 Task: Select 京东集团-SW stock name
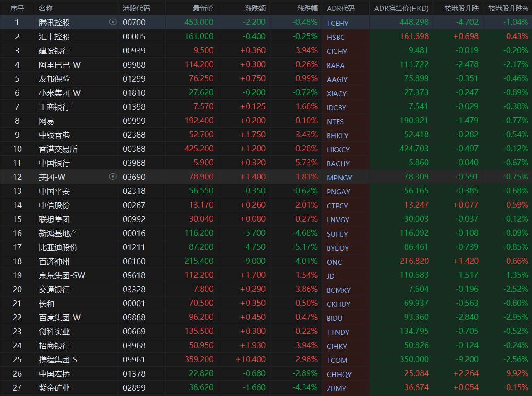point(62,275)
